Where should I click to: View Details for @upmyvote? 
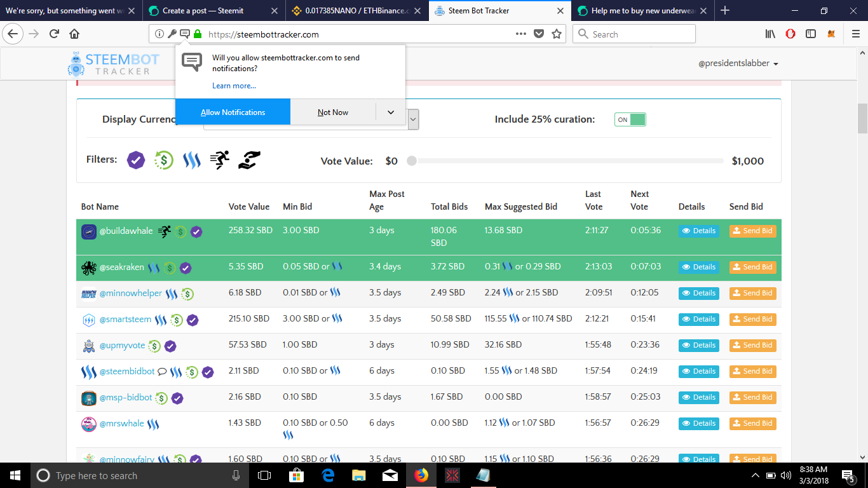click(699, 346)
